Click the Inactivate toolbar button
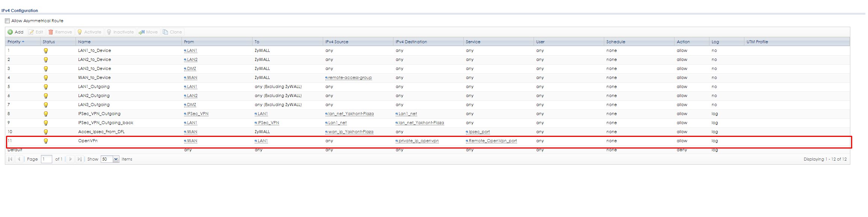The width and height of the screenshot is (868, 217). coord(120,32)
